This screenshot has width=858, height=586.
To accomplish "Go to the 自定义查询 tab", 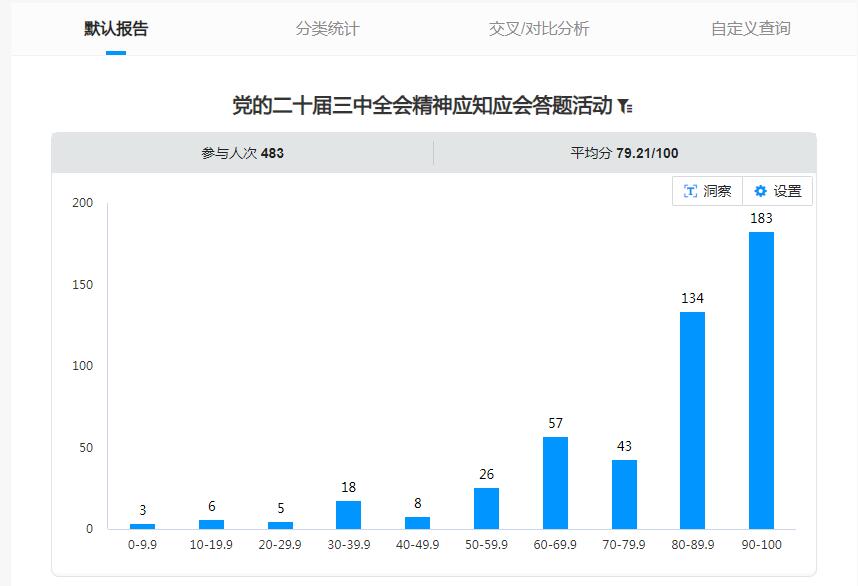I will coord(750,28).
